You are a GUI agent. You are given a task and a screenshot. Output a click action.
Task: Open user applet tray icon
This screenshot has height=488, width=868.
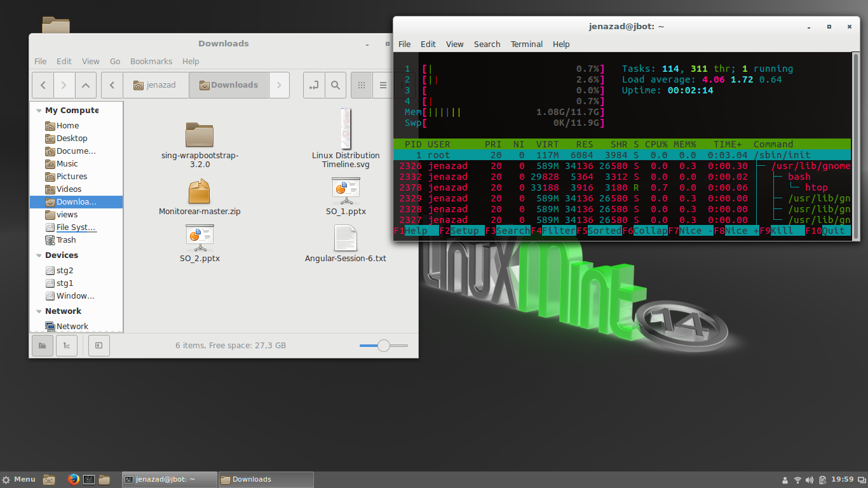coord(786,480)
